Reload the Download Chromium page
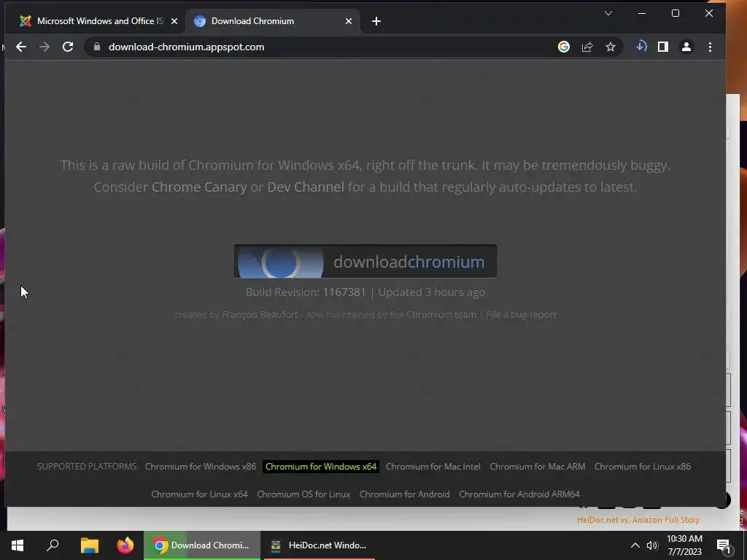The height and width of the screenshot is (560, 747). 68,47
